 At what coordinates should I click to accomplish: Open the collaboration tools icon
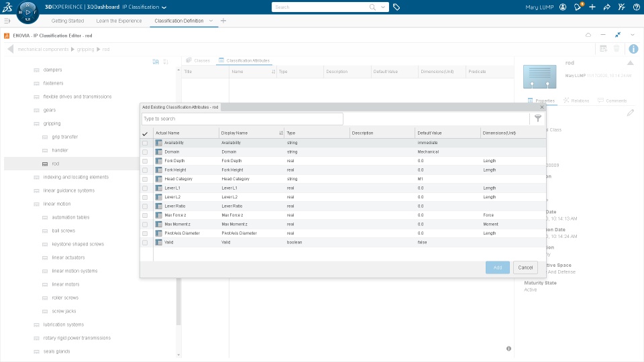click(622, 7)
